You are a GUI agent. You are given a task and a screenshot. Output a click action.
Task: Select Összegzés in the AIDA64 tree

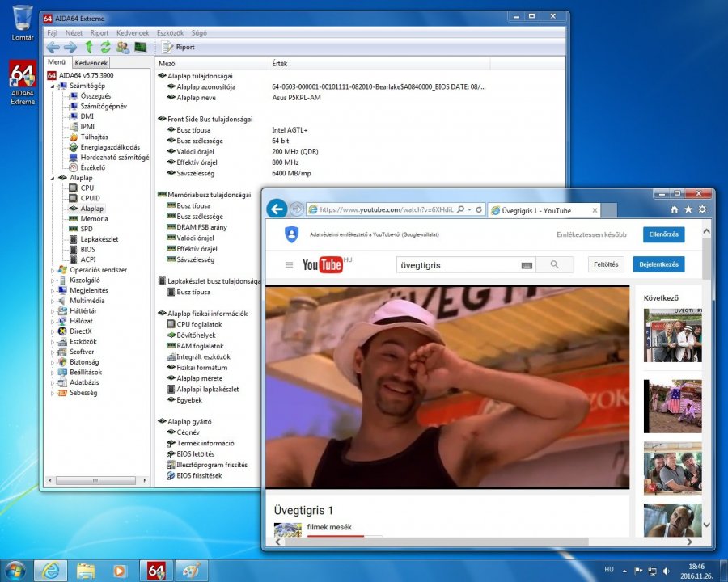pos(95,96)
